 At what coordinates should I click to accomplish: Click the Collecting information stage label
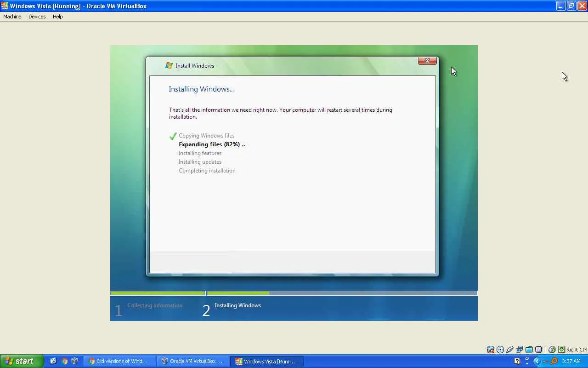tap(155, 305)
